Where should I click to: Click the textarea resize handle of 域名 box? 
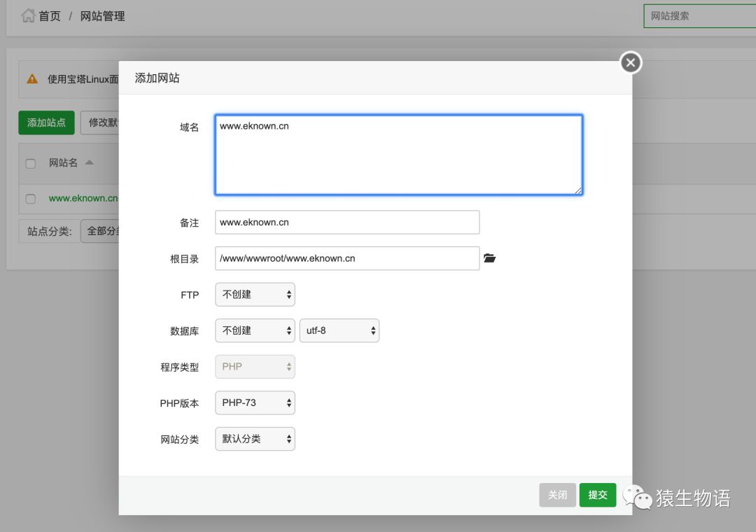pyautogui.click(x=578, y=190)
